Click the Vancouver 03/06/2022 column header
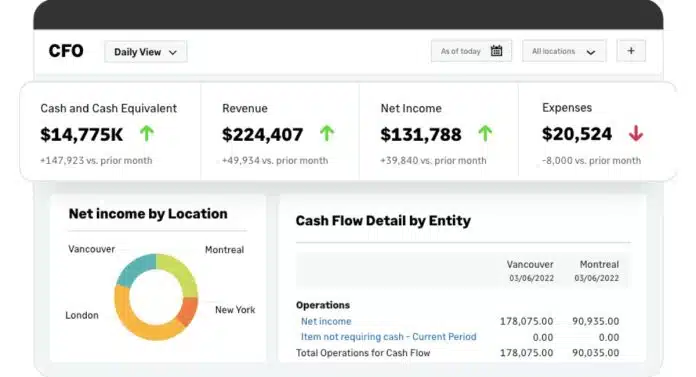 [530, 271]
